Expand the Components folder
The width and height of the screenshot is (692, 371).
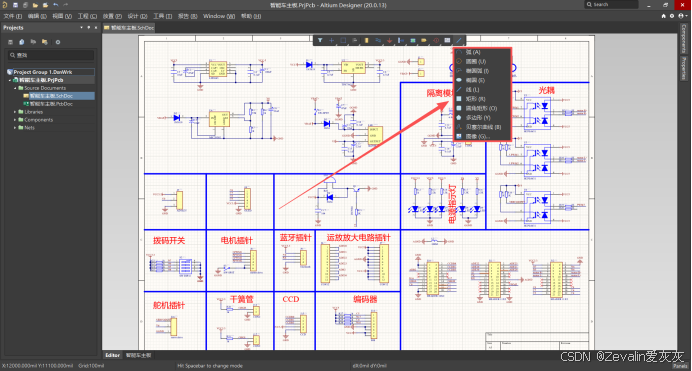[x=15, y=120]
